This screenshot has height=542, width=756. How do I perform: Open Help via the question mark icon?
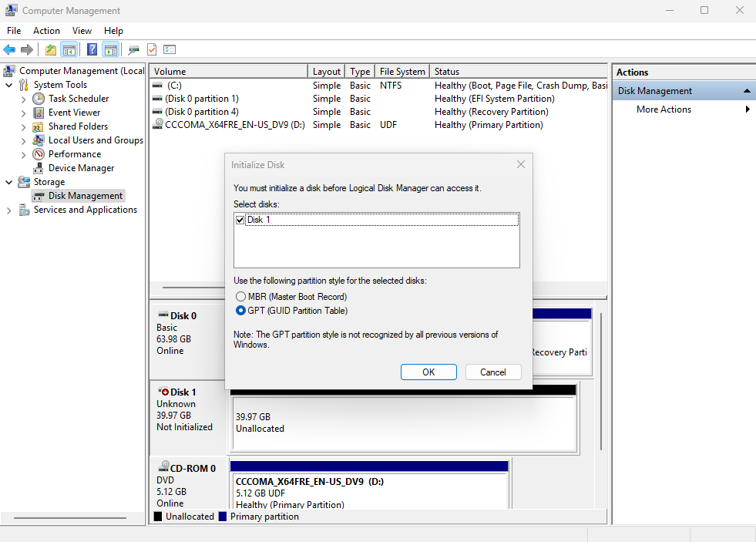(92, 50)
